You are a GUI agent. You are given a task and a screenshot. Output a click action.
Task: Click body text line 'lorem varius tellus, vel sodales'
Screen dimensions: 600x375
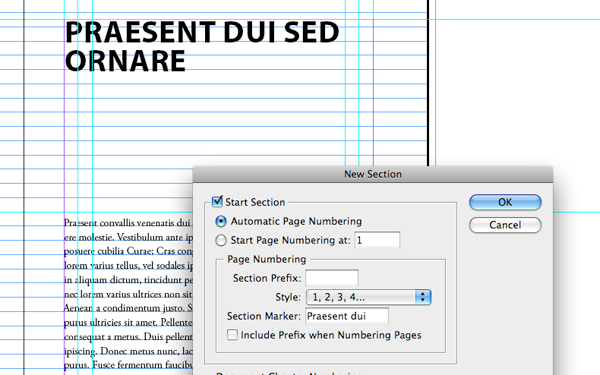[x=128, y=265]
